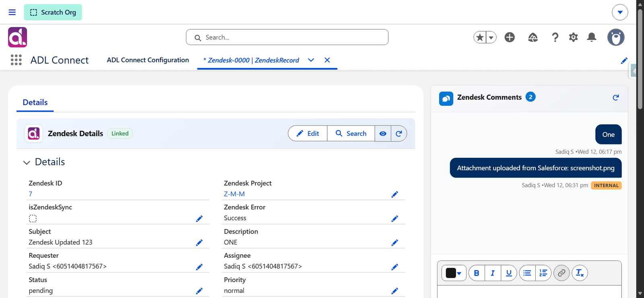Open the Help question mark icon

pyautogui.click(x=555, y=37)
